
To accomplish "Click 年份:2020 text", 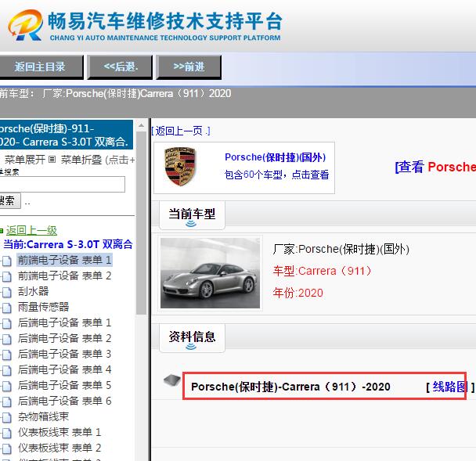I will pos(297,293).
